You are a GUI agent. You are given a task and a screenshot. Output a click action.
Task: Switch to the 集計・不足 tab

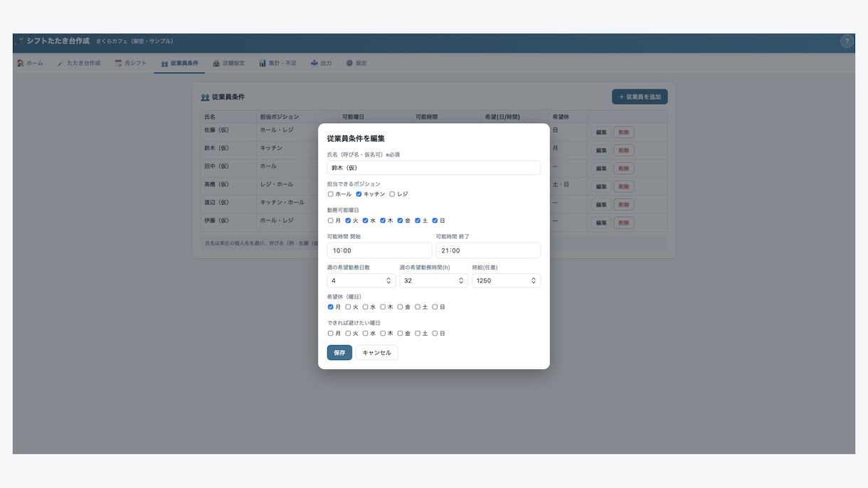point(277,63)
